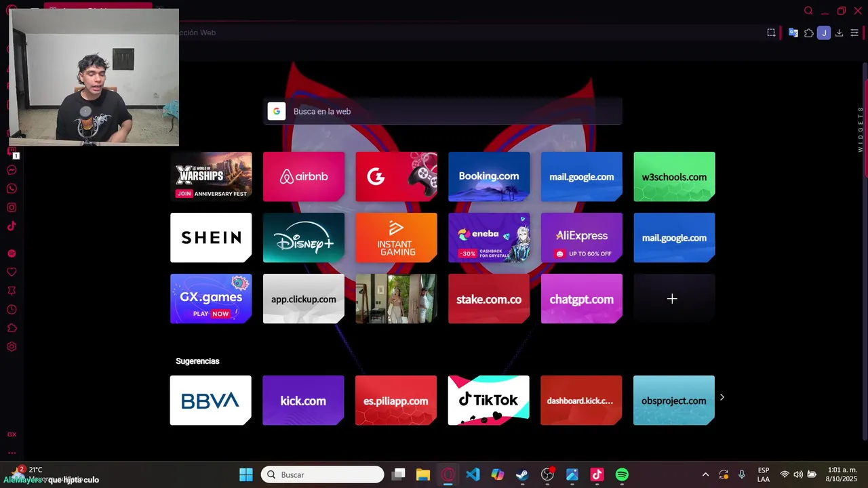Open GX Control icon at sidebar bottom
868x488 pixels.
coord(12,434)
